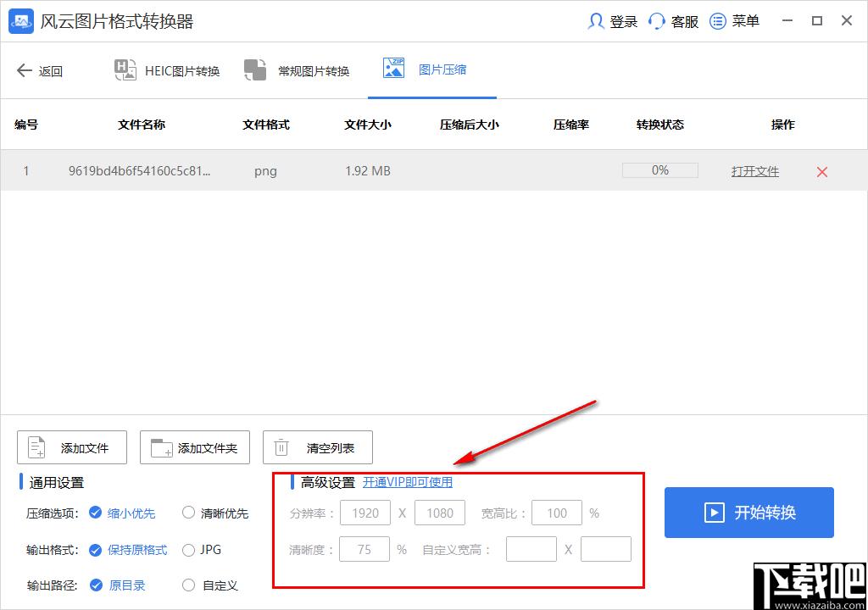Click first 自定义宽高 input field
Image resolution: width=868 pixels, height=610 pixels.
pos(531,549)
